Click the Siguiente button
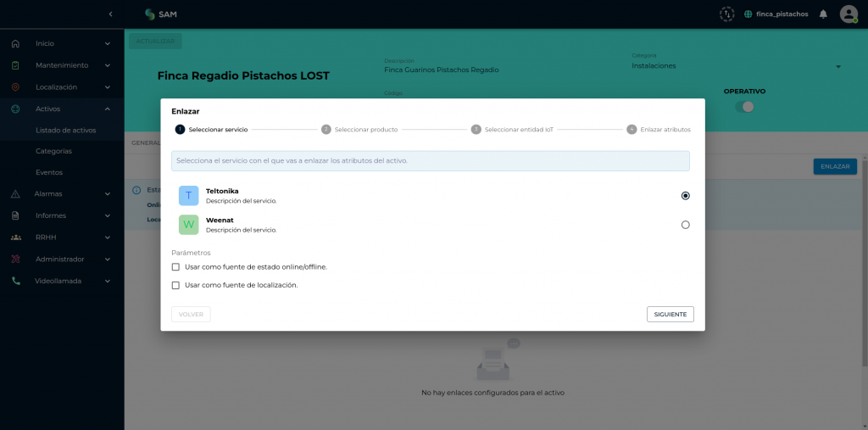The image size is (868, 430). (670, 314)
